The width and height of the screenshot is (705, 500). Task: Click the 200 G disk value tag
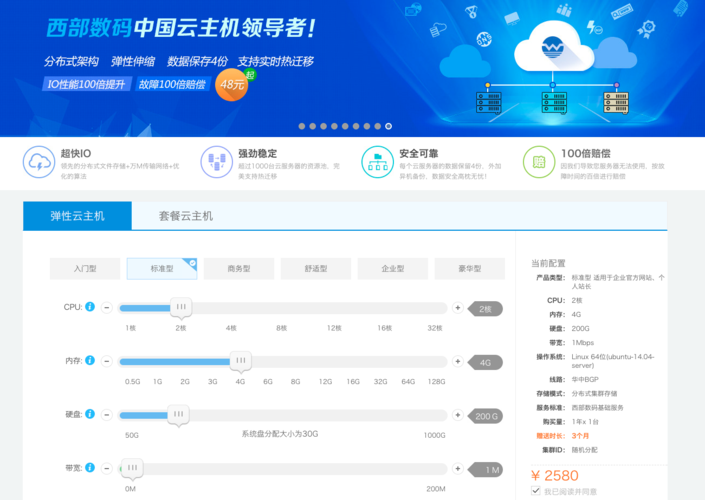pyautogui.click(x=485, y=416)
